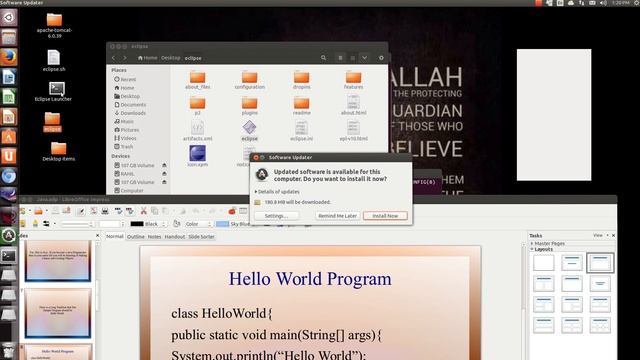Click Edit File icon in Impress toolbar
Image resolution: width=640 pixels, height=360 pixels.
tap(81, 211)
